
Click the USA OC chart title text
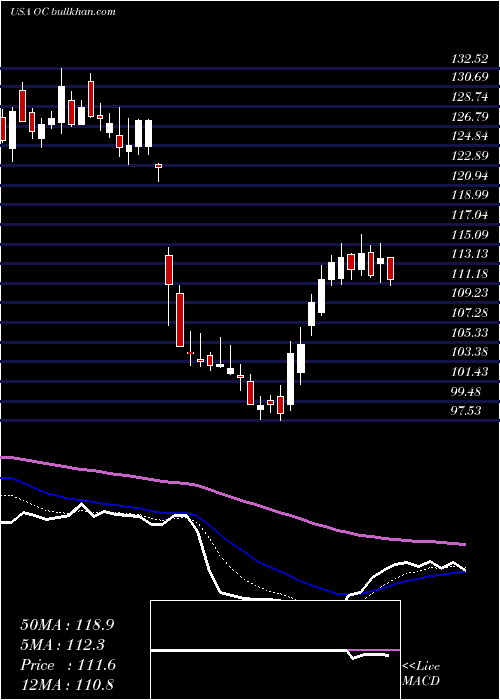point(63,11)
